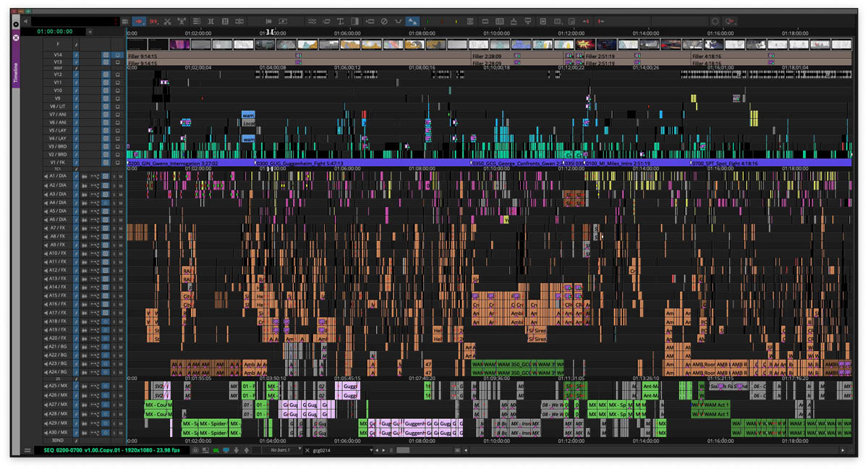Click the speaker mute icon beside audio meter
Screen dimensions: 868x469
tap(25, 22)
